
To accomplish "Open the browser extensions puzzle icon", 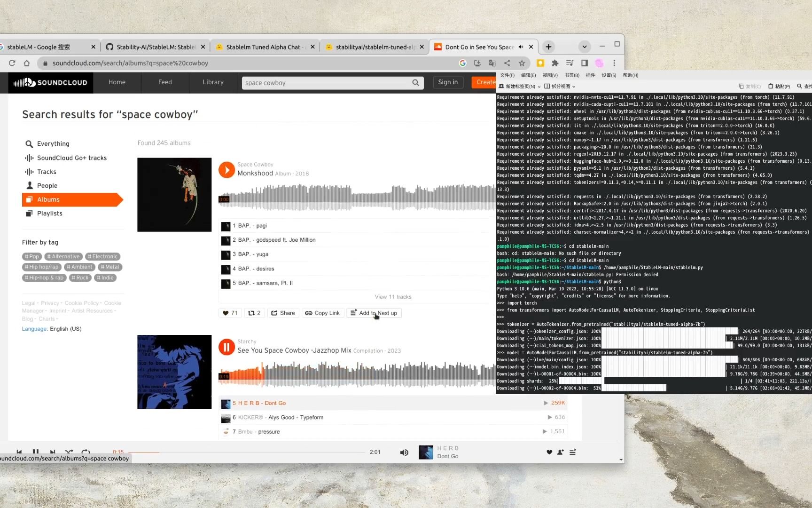I will tap(555, 63).
